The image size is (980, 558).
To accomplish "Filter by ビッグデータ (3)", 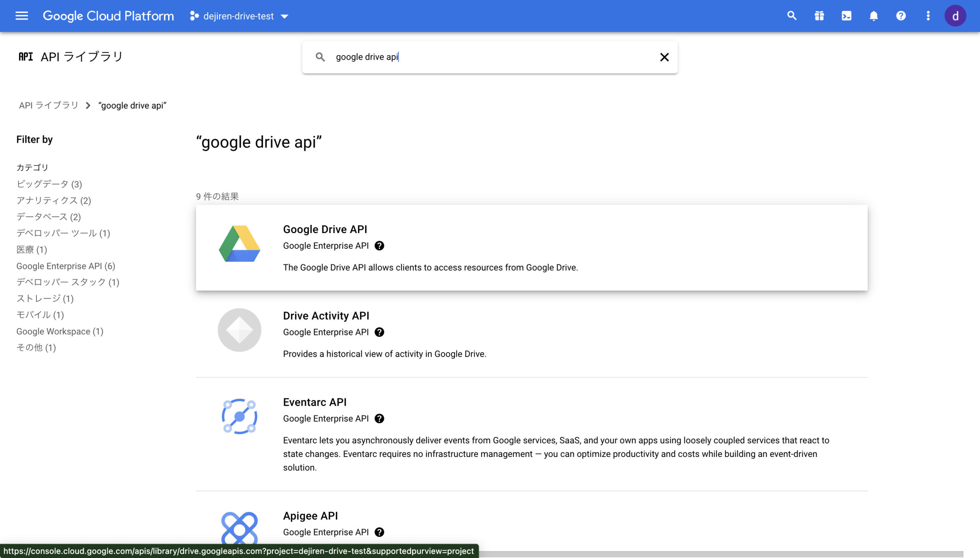I will point(49,184).
